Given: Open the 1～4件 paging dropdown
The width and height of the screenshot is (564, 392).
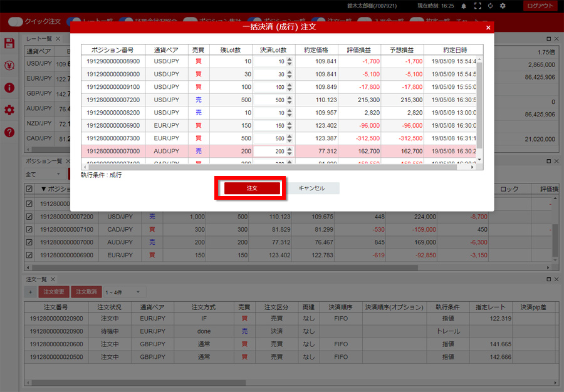Looking at the screenshot, I should (x=123, y=292).
